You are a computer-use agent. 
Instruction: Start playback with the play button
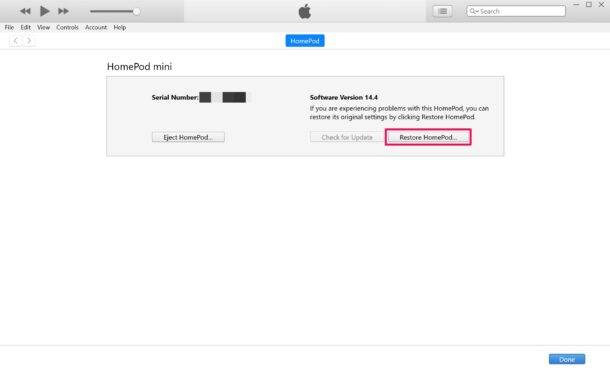pos(44,11)
